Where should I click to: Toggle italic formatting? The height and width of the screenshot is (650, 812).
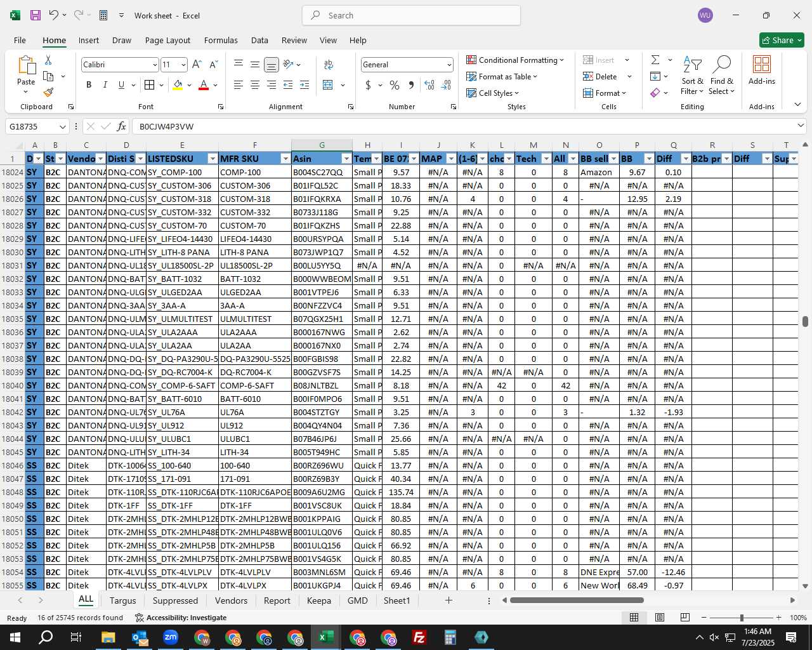click(x=105, y=85)
